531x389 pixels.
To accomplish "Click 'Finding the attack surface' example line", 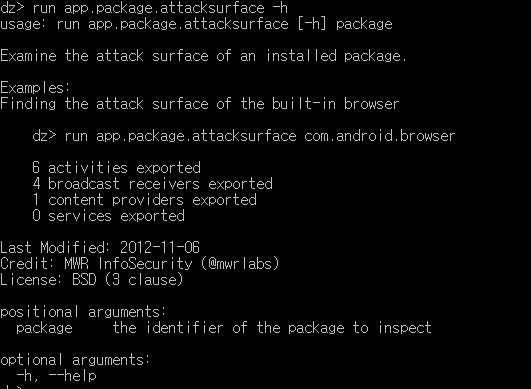I will coord(200,104).
